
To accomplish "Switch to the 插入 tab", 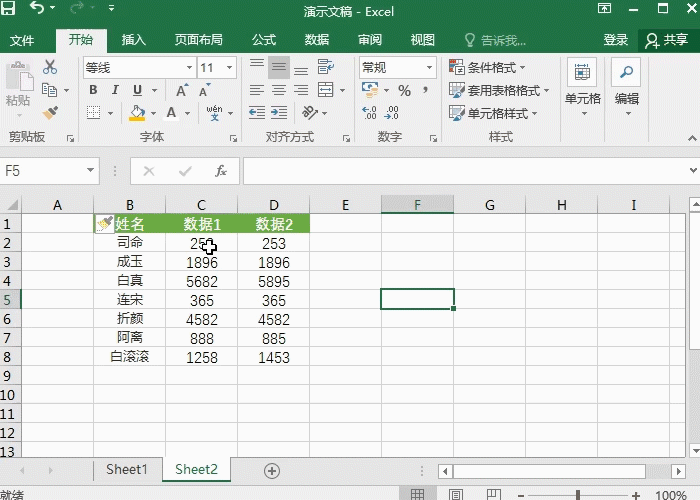I will click(134, 40).
